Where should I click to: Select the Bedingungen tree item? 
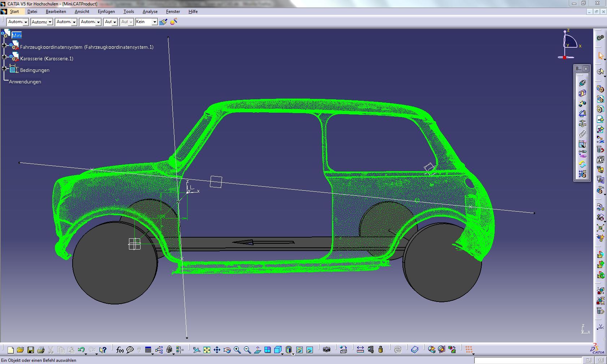point(35,70)
